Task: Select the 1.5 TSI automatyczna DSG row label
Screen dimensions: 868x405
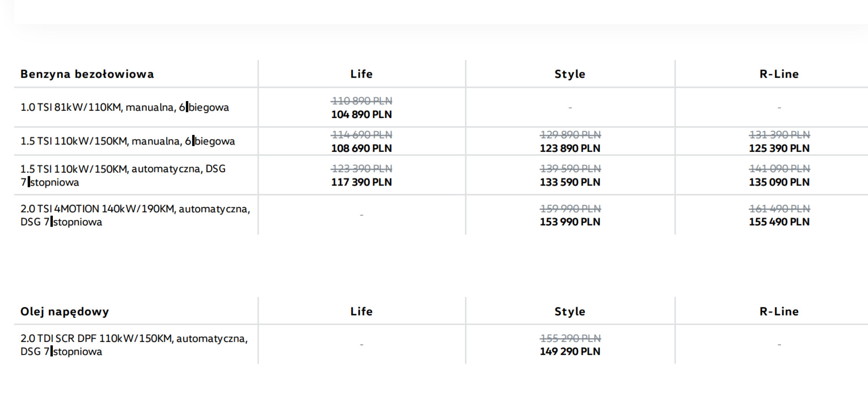Action: 123,175
